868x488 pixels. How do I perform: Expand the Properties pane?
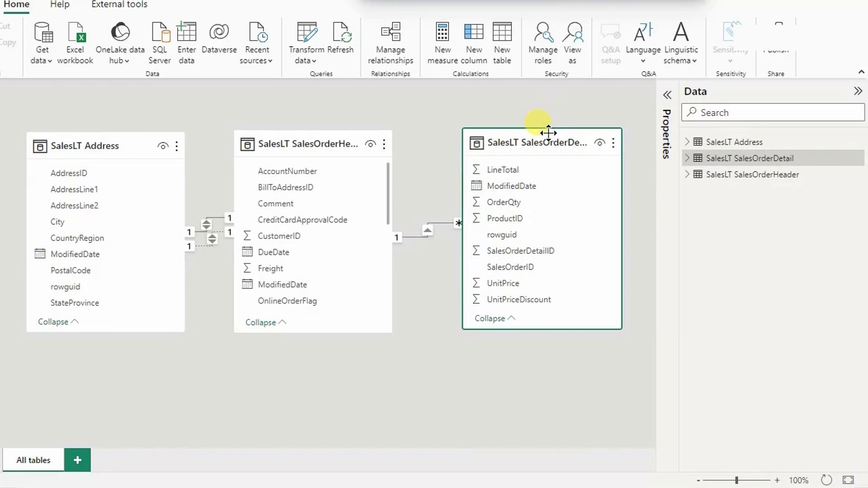[x=667, y=95]
